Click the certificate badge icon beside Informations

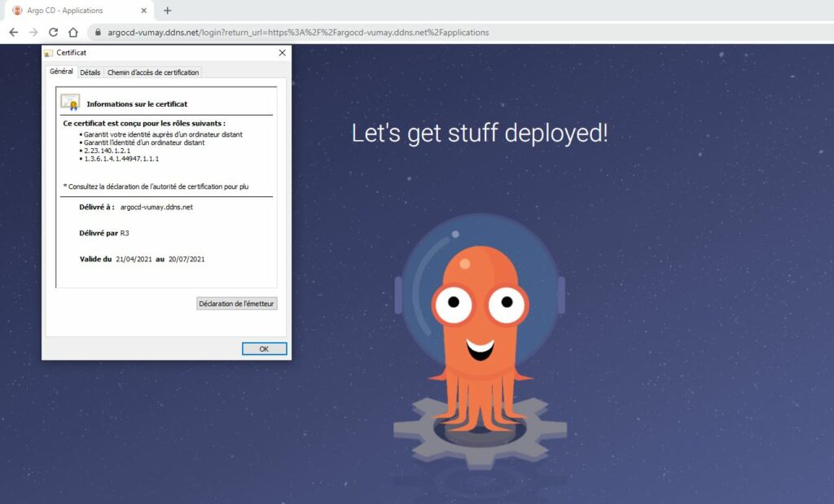coord(71,103)
